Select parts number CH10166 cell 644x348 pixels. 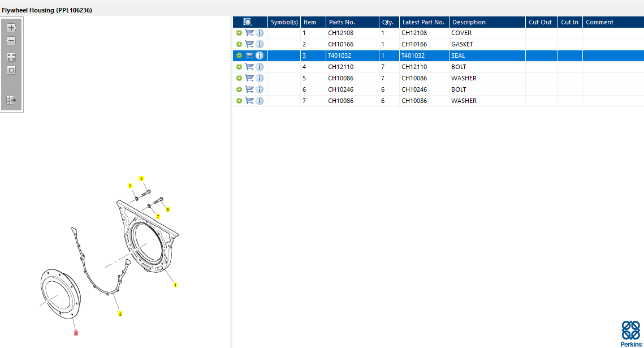click(352, 44)
